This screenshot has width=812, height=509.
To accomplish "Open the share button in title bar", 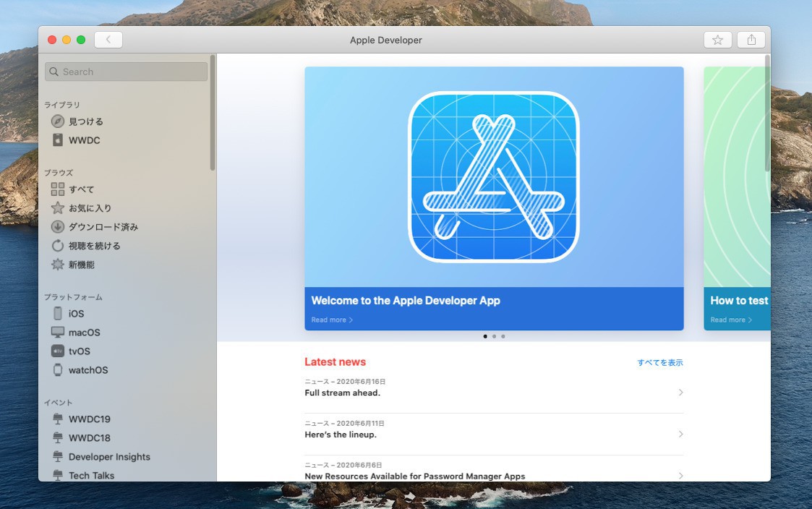I will [751, 40].
